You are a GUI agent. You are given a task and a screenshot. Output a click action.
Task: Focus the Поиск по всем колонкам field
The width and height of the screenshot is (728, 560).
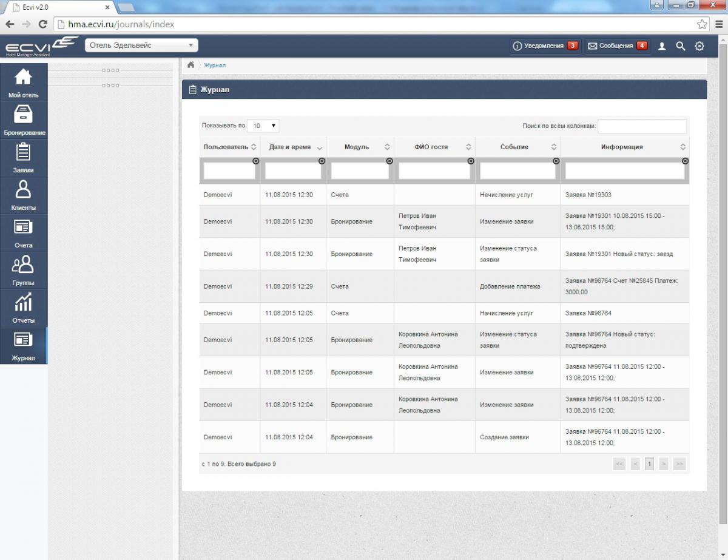[642, 126]
